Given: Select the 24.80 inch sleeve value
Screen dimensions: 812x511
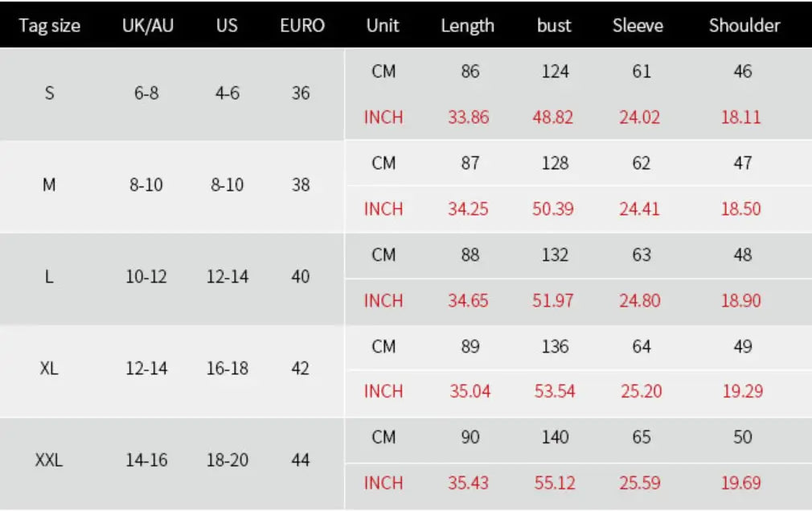Looking at the screenshot, I should (640, 301).
